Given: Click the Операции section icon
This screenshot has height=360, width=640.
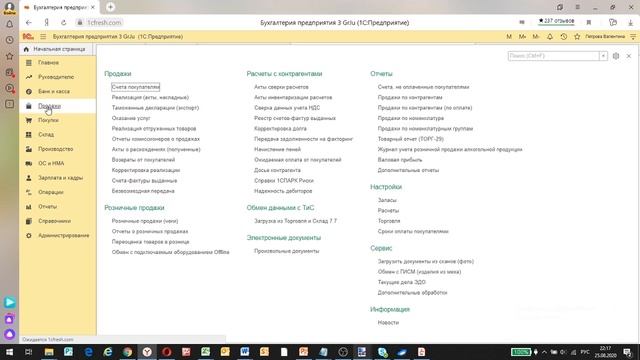Looking at the screenshot, I should tap(29, 192).
